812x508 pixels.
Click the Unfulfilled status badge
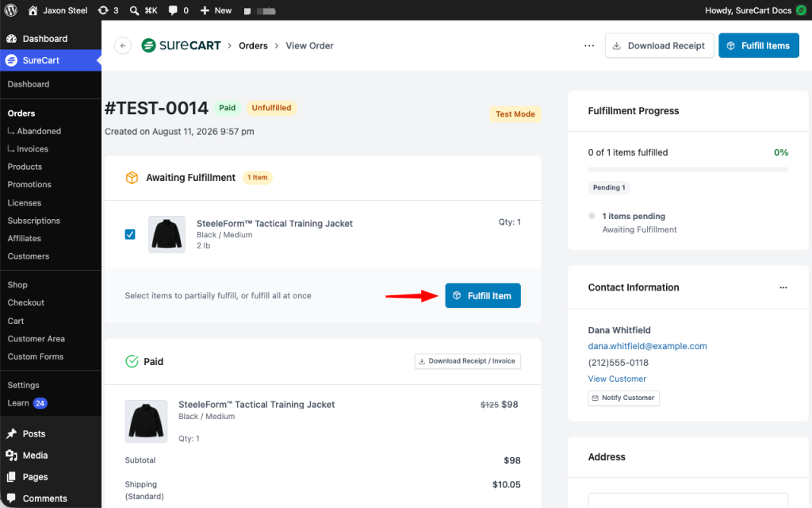tap(271, 108)
